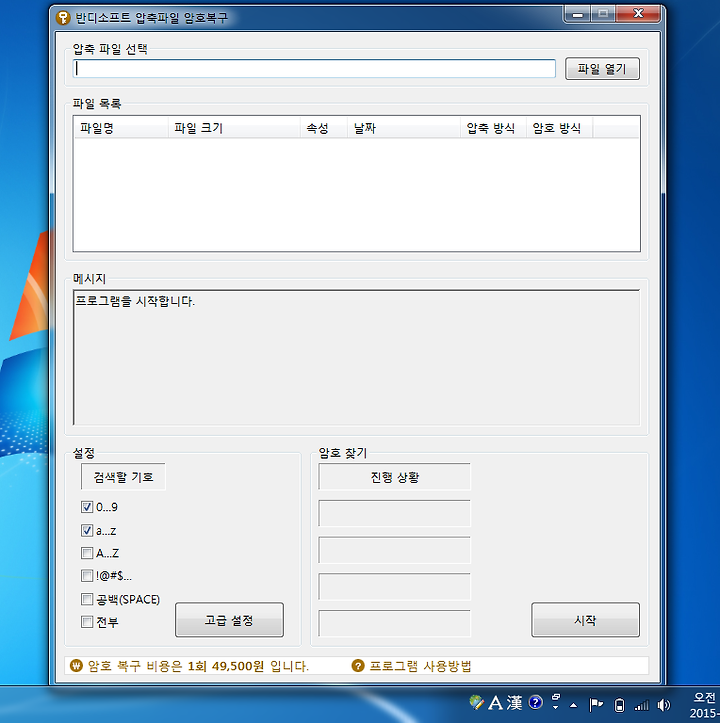Click the 파일 열기 button
The height and width of the screenshot is (723, 720).
click(602, 69)
